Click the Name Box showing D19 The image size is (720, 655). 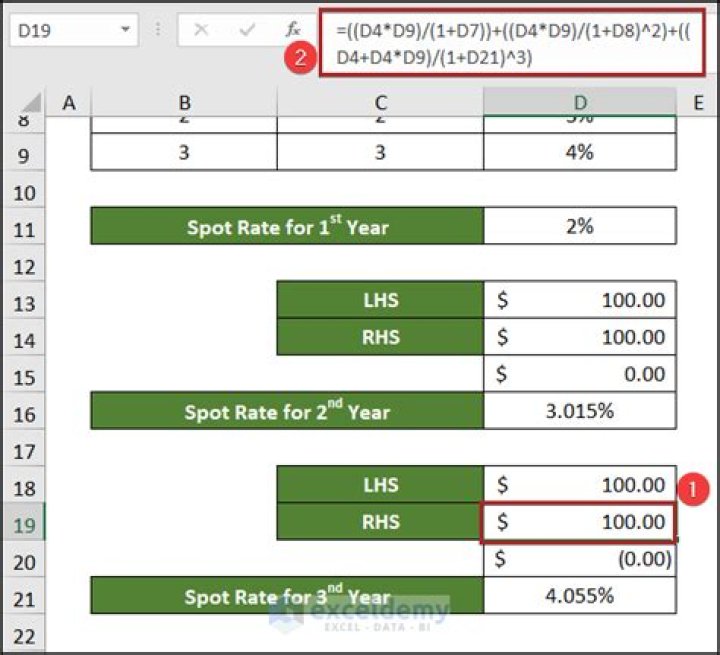(60, 30)
